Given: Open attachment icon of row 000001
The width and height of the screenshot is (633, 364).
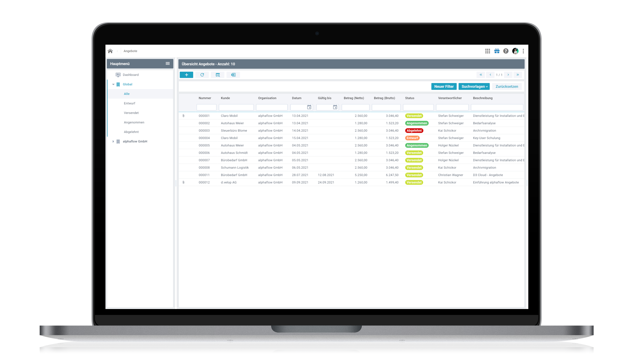Looking at the screenshot, I should pyautogui.click(x=183, y=116).
